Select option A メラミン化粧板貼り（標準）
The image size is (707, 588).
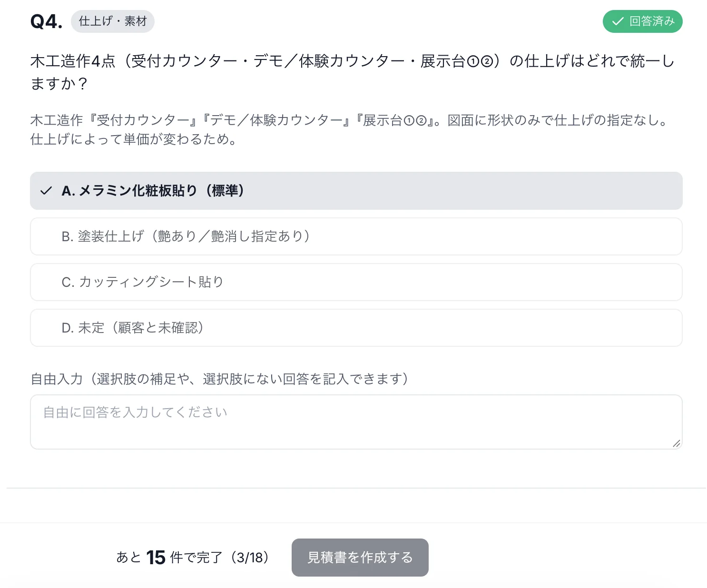356,191
